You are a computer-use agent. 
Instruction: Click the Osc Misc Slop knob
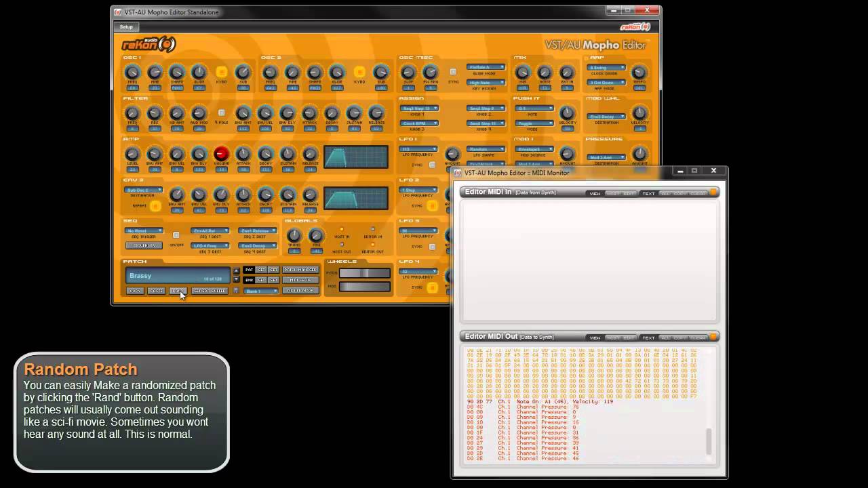pos(408,73)
